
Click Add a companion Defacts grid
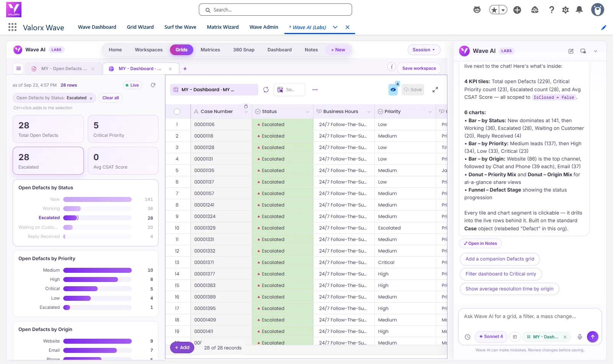pos(500,259)
